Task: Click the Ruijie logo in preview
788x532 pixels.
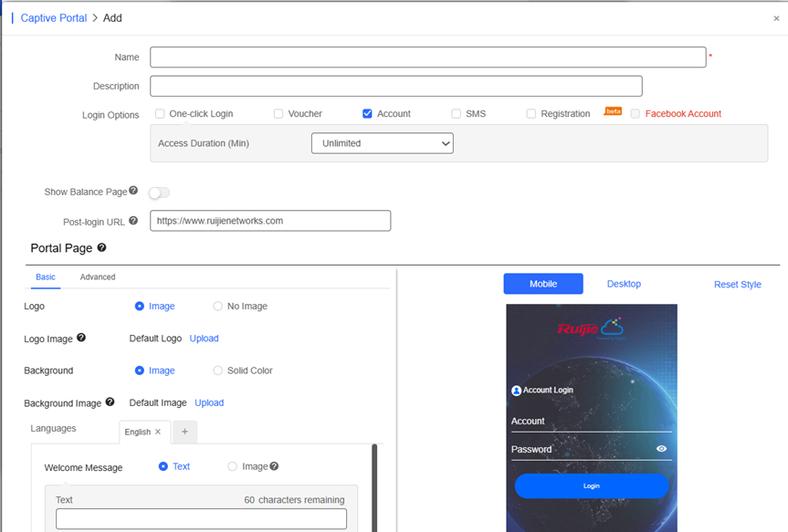Action: 591,328
